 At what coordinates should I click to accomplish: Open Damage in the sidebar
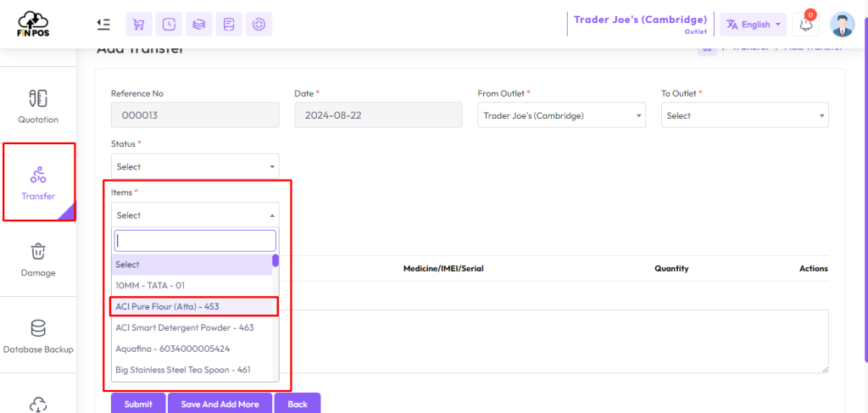(37, 260)
